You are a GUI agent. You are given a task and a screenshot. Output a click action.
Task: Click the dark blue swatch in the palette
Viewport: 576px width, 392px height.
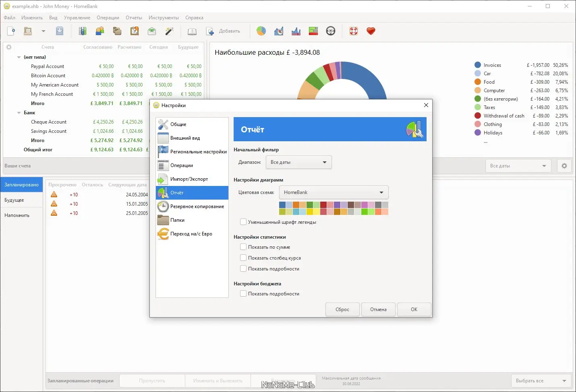pos(282,205)
